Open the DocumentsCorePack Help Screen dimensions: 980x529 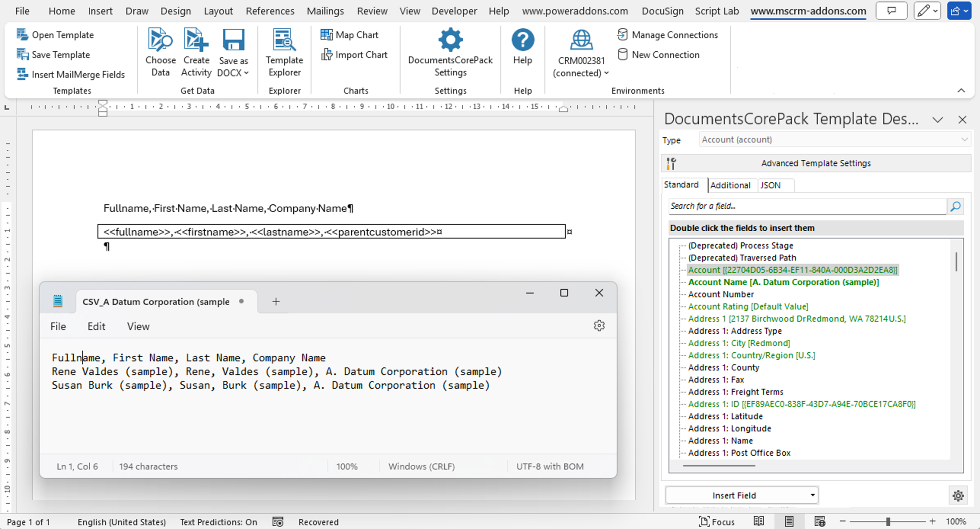(x=523, y=48)
